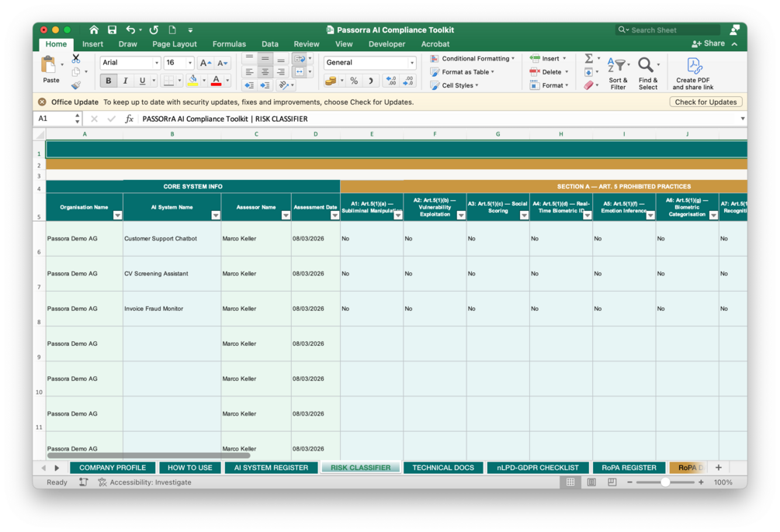Viewport: 780px width, 532px height.
Task: Click the A1 Name Box
Action: pyautogui.click(x=56, y=119)
